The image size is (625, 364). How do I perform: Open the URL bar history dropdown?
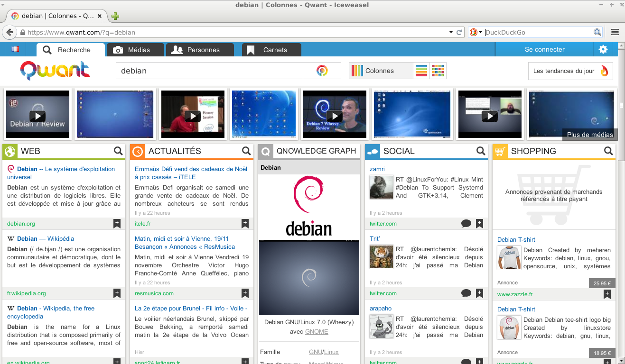coord(451,32)
